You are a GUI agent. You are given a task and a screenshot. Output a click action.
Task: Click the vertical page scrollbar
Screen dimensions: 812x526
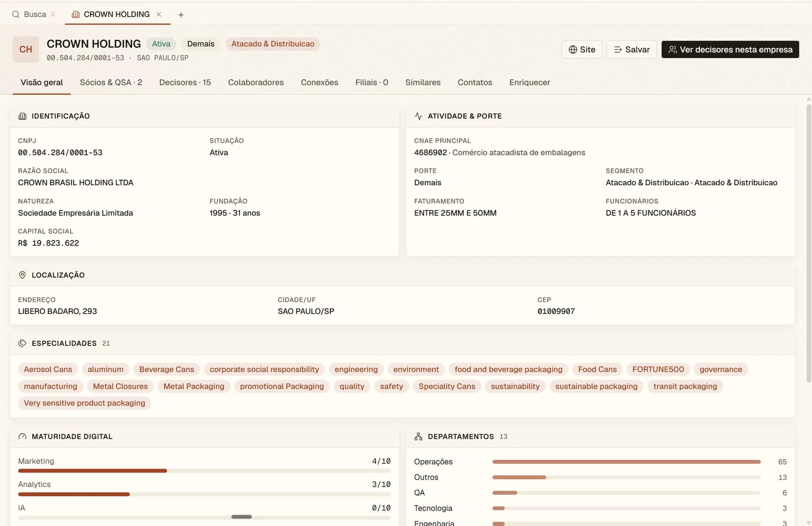(809, 244)
